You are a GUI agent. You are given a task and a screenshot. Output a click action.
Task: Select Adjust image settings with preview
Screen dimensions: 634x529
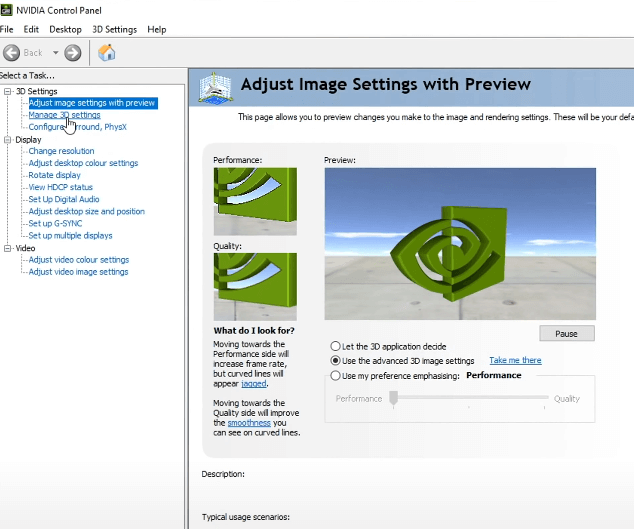[93, 103]
